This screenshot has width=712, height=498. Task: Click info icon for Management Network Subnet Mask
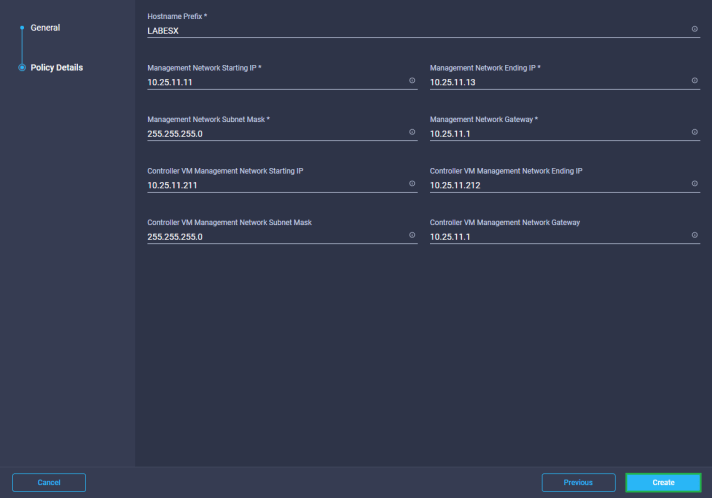(x=412, y=132)
